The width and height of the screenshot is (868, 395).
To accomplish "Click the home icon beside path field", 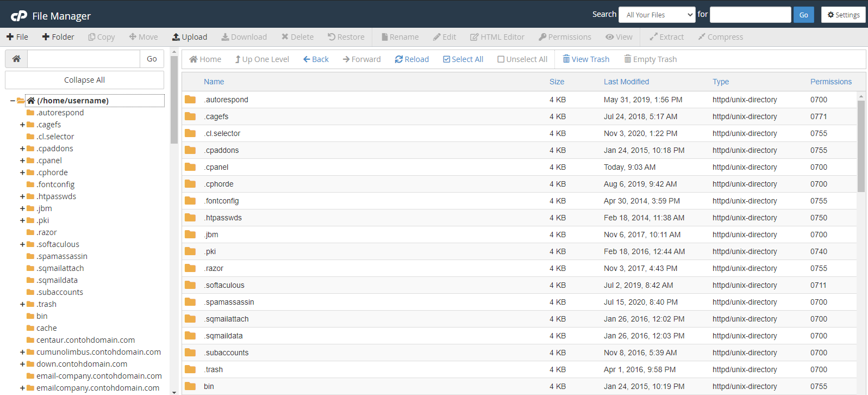I will point(16,59).
